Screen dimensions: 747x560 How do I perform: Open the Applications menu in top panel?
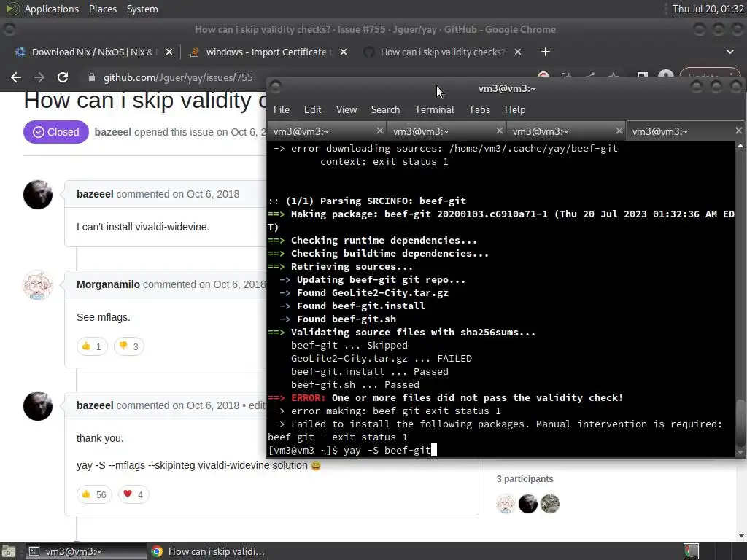52,9
